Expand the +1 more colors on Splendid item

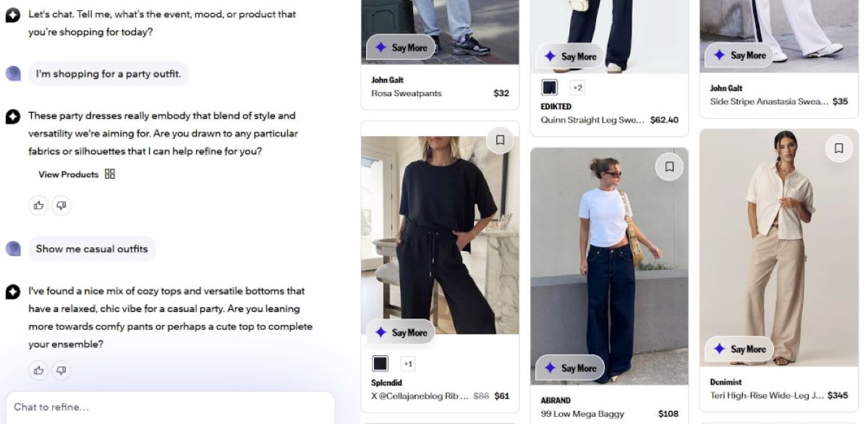click(408, 363)
